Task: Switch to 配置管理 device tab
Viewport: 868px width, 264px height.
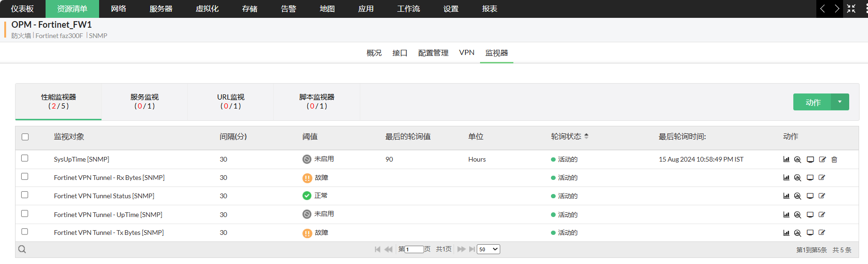Action: [x=433, y=53]
